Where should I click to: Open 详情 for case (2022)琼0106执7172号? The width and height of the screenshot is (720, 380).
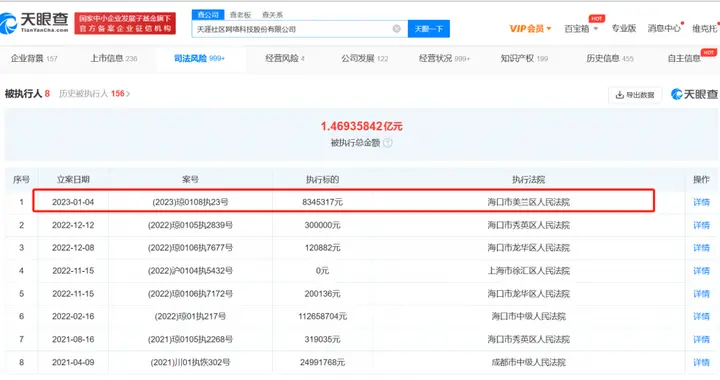701,294
